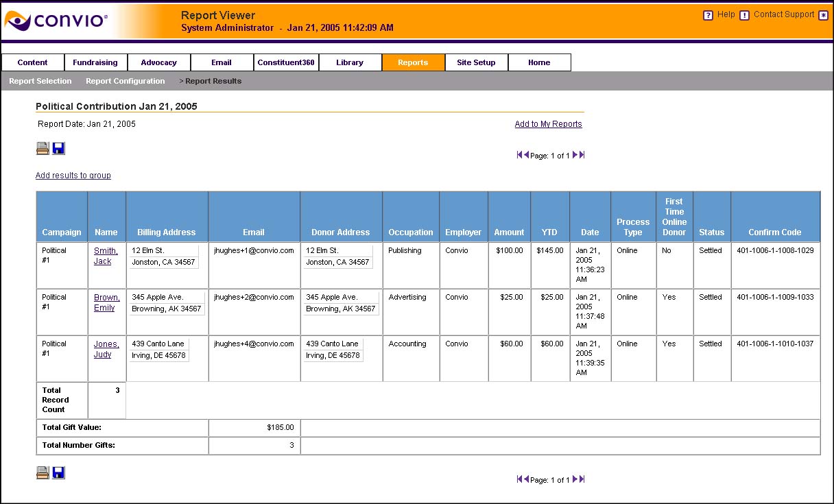Go to previous page in top pager
Image resolution: width=834 pixels, height=504 pixels.
coord(527,155)
